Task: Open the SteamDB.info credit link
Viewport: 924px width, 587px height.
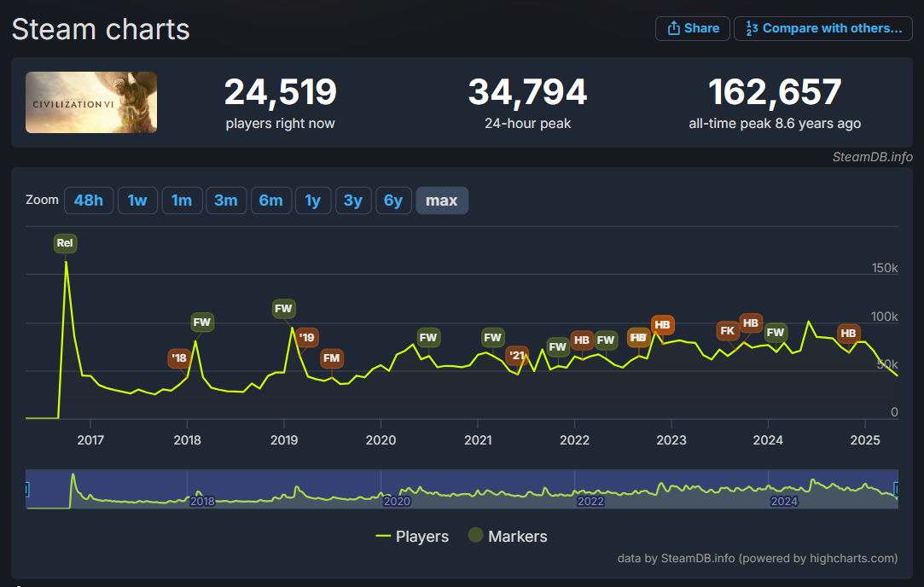Action: click(x=872, y=157)
